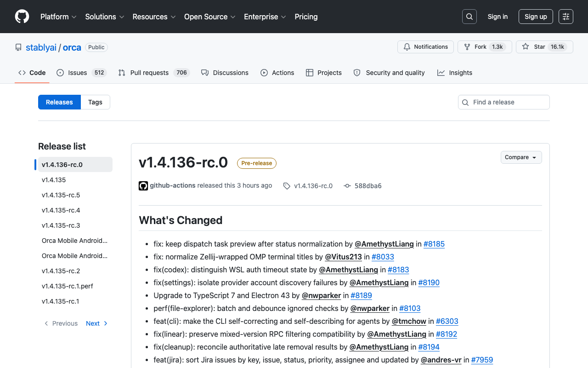Click the search magnifier icon in header
Screen dimensions: 588x368
coord(469,17)
